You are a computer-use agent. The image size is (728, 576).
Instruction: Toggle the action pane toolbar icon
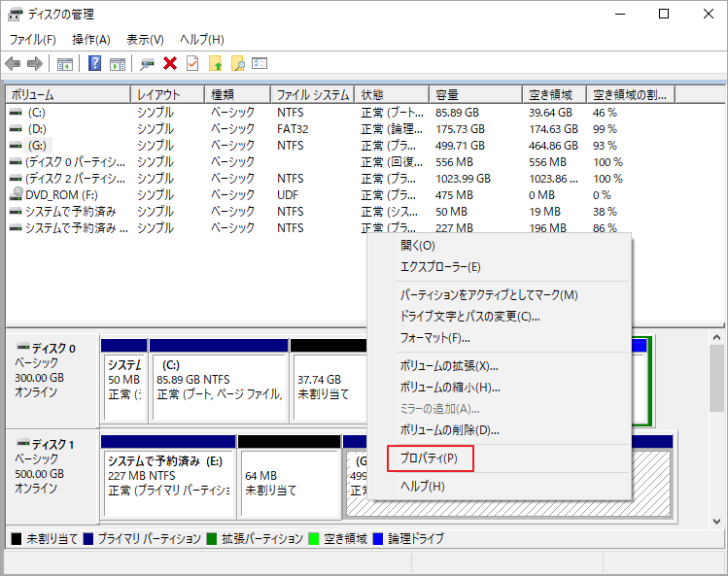[x=118, y=64]
